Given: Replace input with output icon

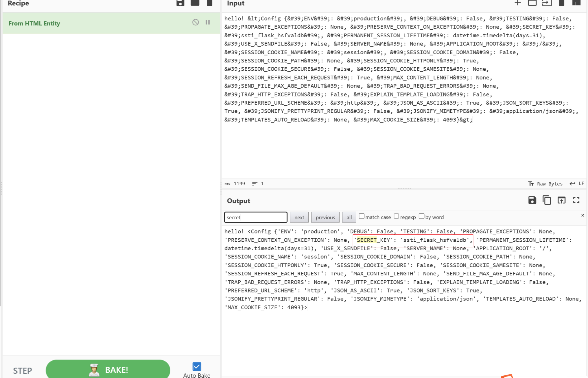Looking at the screenshot, I should point(561,200).
